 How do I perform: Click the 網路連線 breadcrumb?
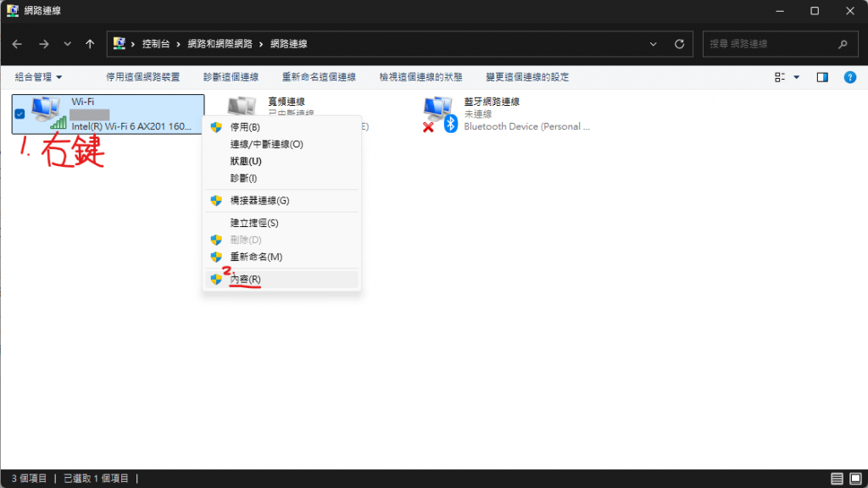coord(288,44)
